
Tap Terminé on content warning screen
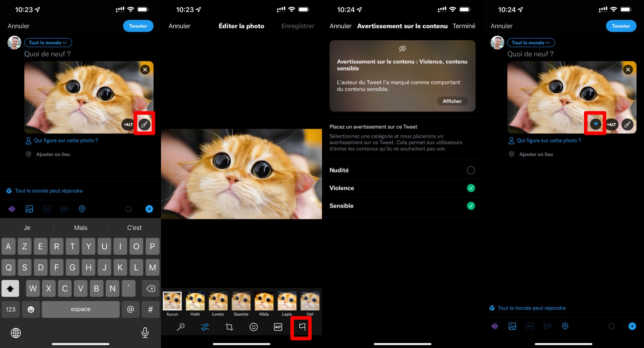click(x=464, y=26)
